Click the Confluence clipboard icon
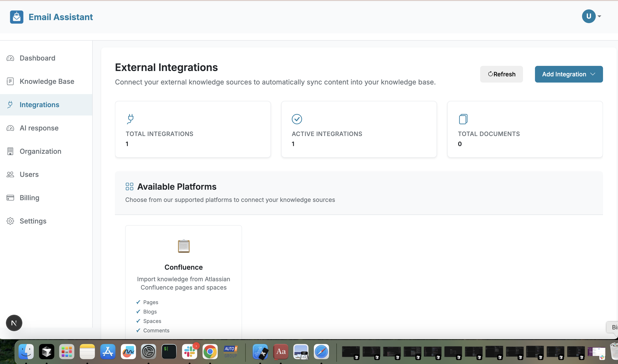This screenshot has height=364, width=618. (184, 246)
